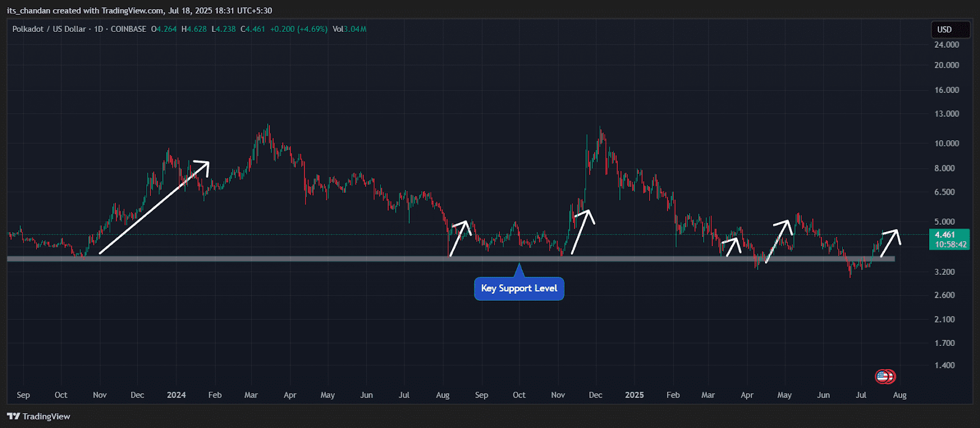The width and height of the screenshot is (980, 428).
Task: Click the 1D interval in the legend
Action: coord(98,29)
